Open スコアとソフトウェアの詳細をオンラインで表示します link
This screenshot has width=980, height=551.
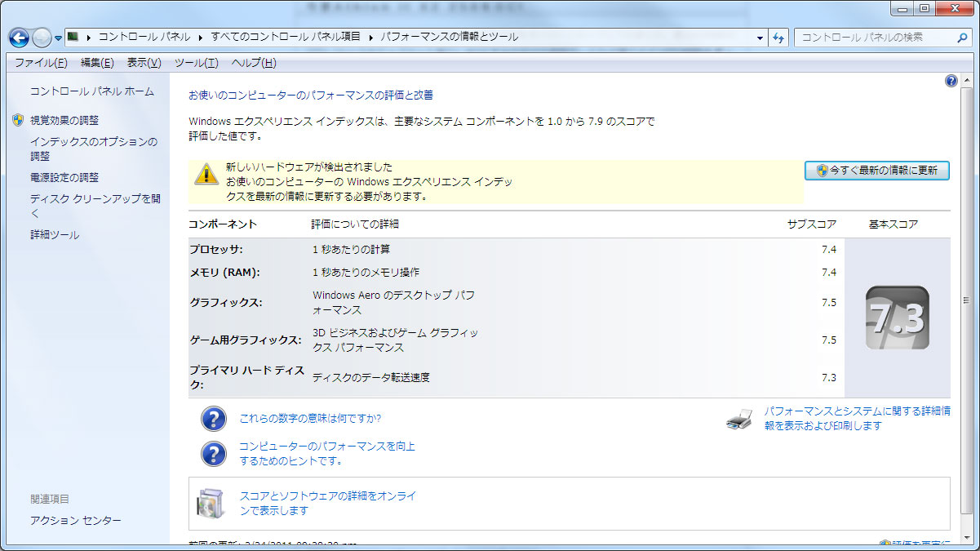[328, 503]
